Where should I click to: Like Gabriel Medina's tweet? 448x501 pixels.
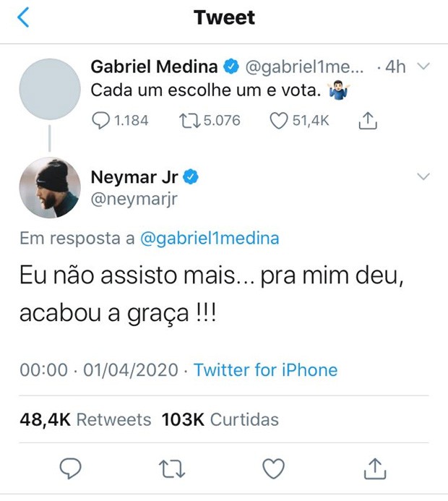(x=279, y=121)
